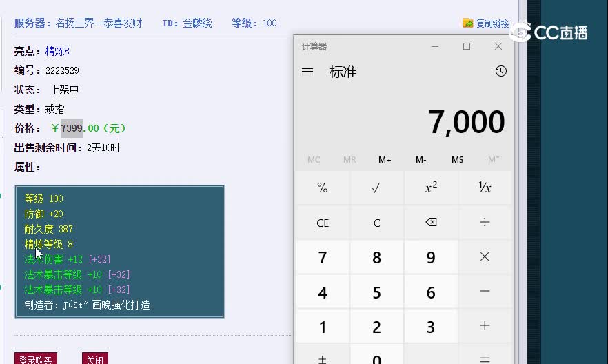Click digit 5 on the calculator

(376, 292)
